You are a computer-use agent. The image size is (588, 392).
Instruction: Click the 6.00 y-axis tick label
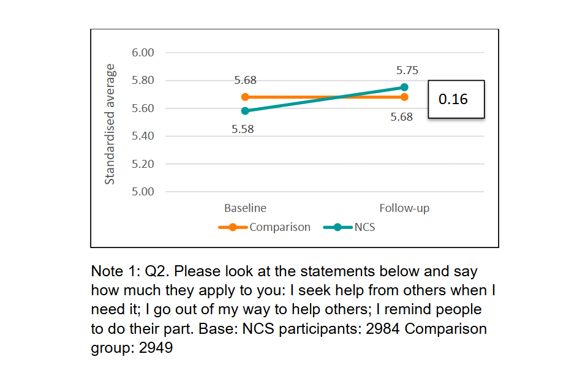pos(143,53)
